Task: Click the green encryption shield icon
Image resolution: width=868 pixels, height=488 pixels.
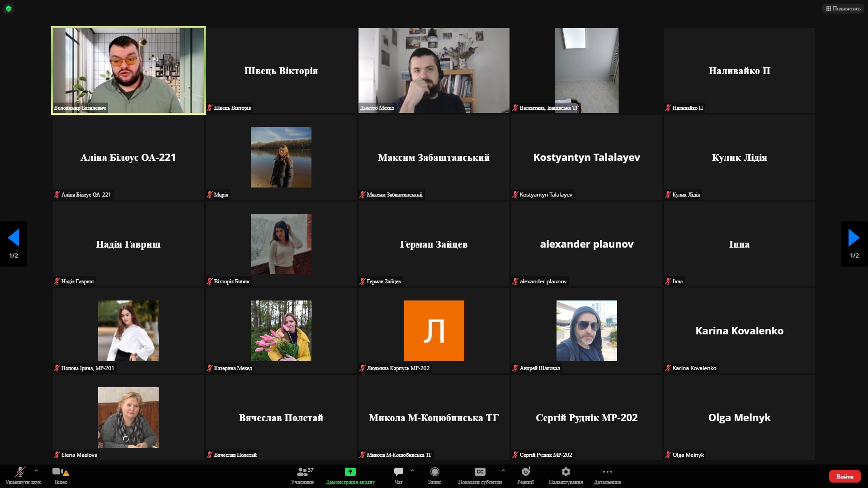Action: (9, 9)
